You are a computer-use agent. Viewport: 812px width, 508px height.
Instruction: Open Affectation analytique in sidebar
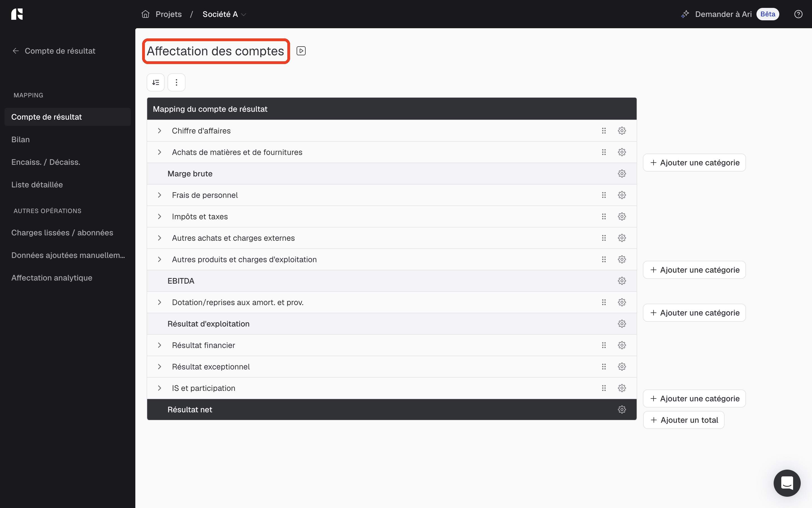[52, 278]
